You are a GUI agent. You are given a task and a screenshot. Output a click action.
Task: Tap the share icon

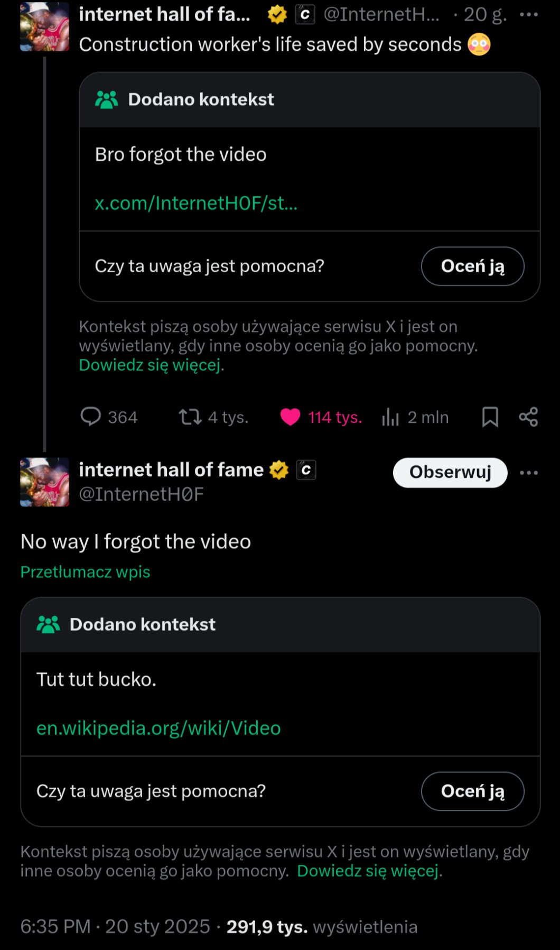[x=528, y=417]
